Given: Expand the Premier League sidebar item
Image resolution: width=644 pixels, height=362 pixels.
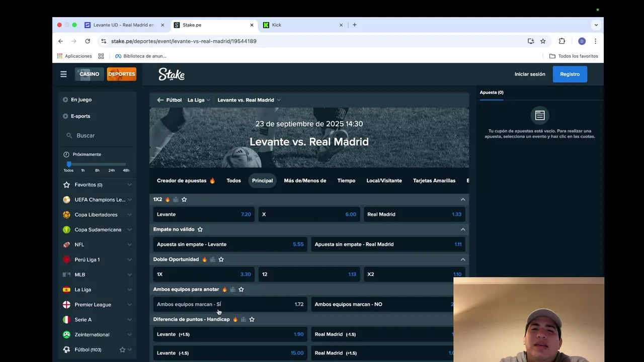Looking at the screenshot, I should (129, 305).
